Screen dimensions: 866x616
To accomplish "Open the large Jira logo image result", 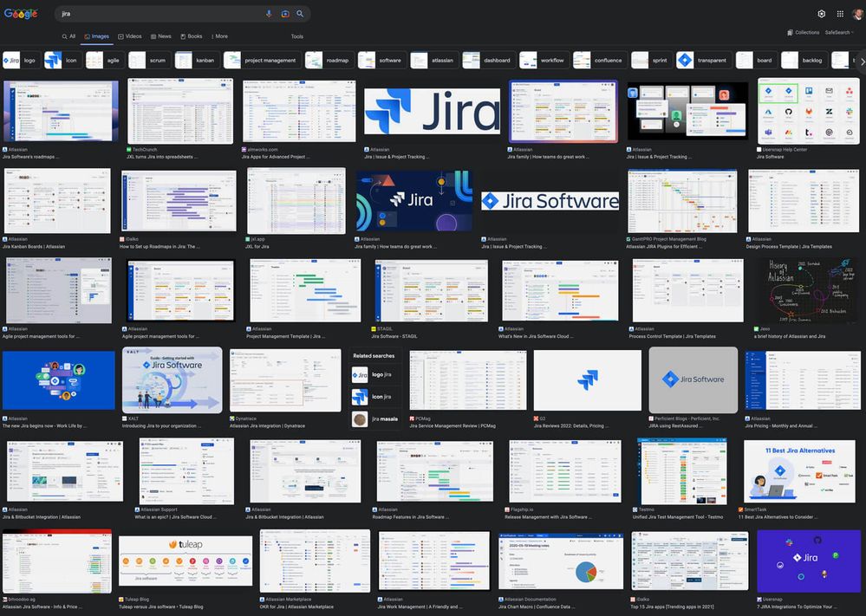I will point(433,111).
